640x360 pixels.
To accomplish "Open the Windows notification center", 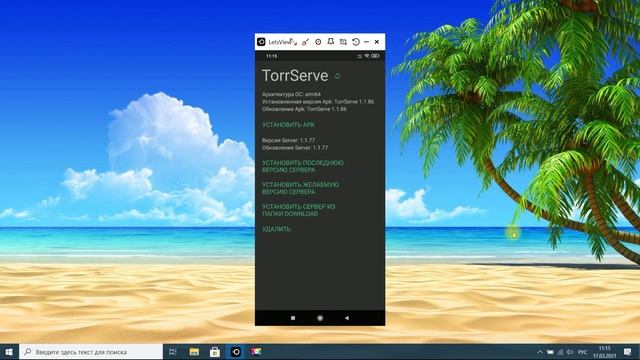I will tap(628, 352).
